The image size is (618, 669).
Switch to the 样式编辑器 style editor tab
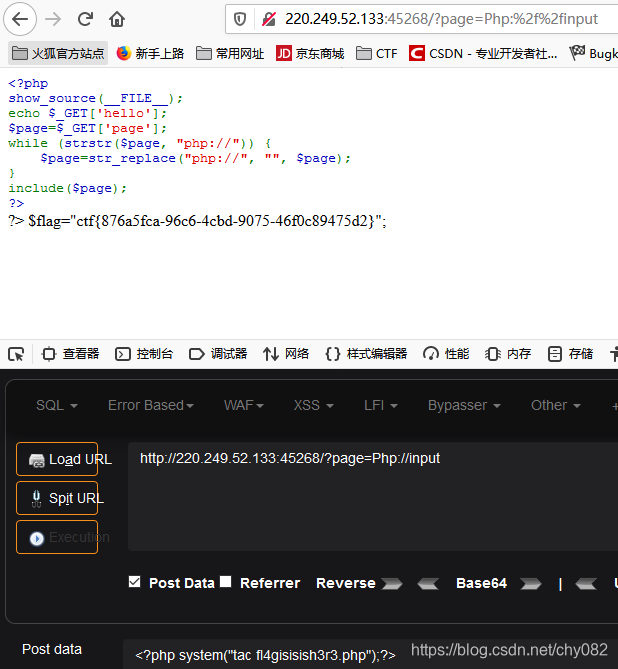click(x=366, y=354)
